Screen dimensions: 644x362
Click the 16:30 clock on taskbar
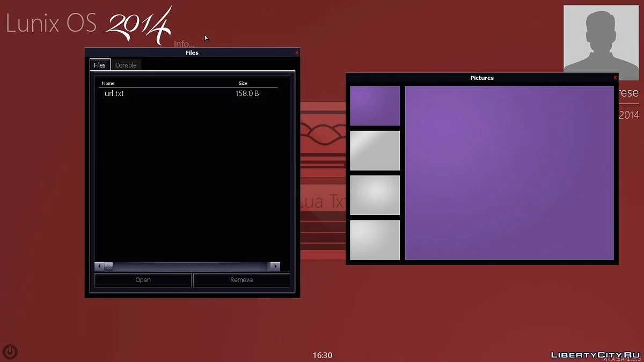tap(322, 355)
